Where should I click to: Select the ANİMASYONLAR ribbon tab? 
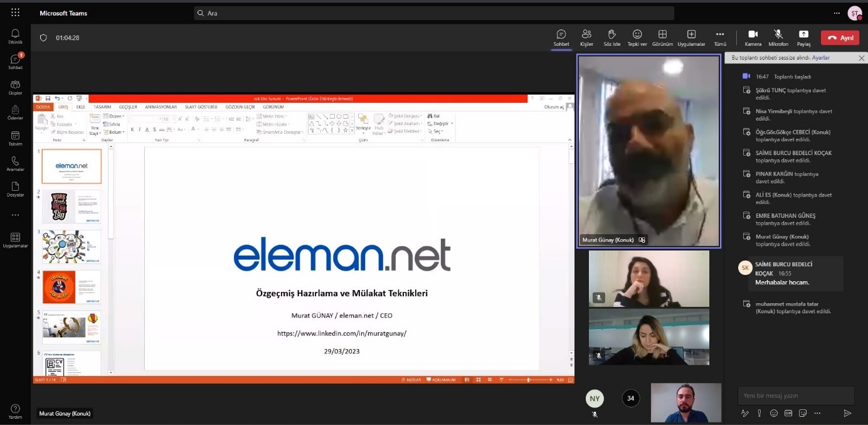[161, 107]
